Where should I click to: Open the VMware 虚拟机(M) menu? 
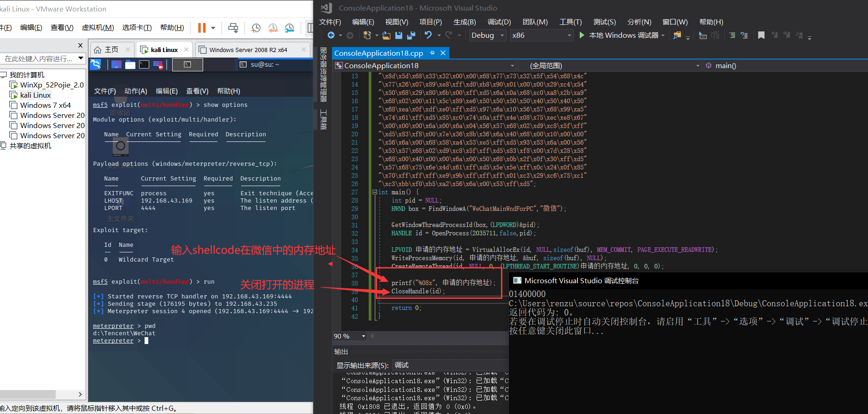click(x=98, y=28)
